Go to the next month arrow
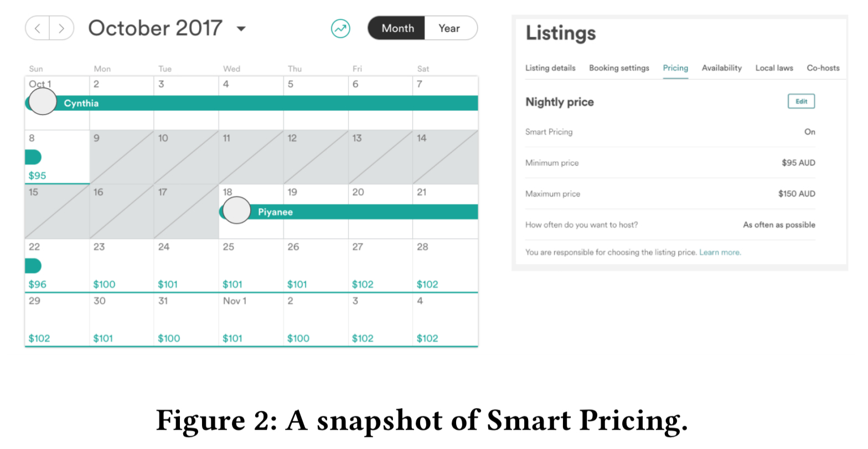 (x=61, y=28)
